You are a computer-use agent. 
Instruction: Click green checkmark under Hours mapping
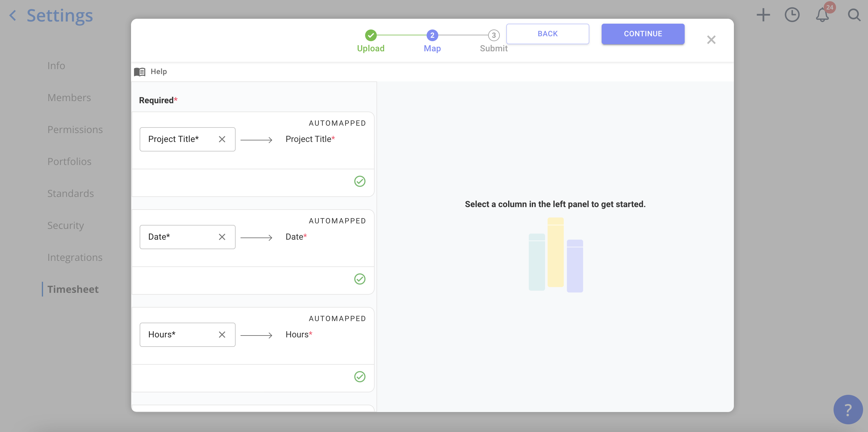360,377
